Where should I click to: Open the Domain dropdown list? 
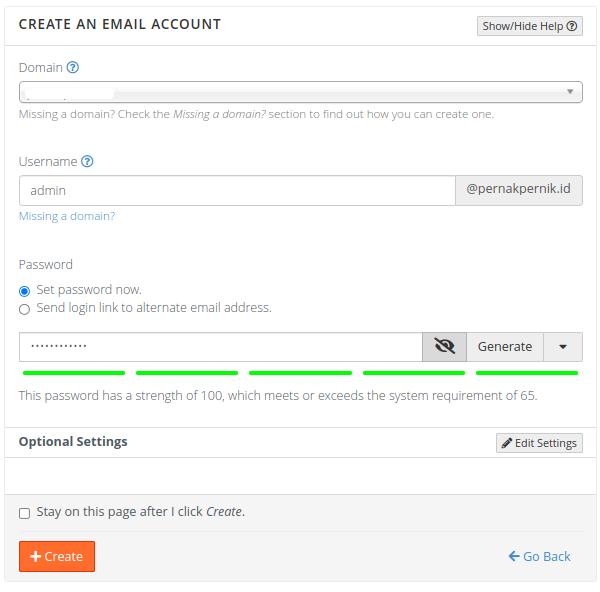[x=300, y=92]
